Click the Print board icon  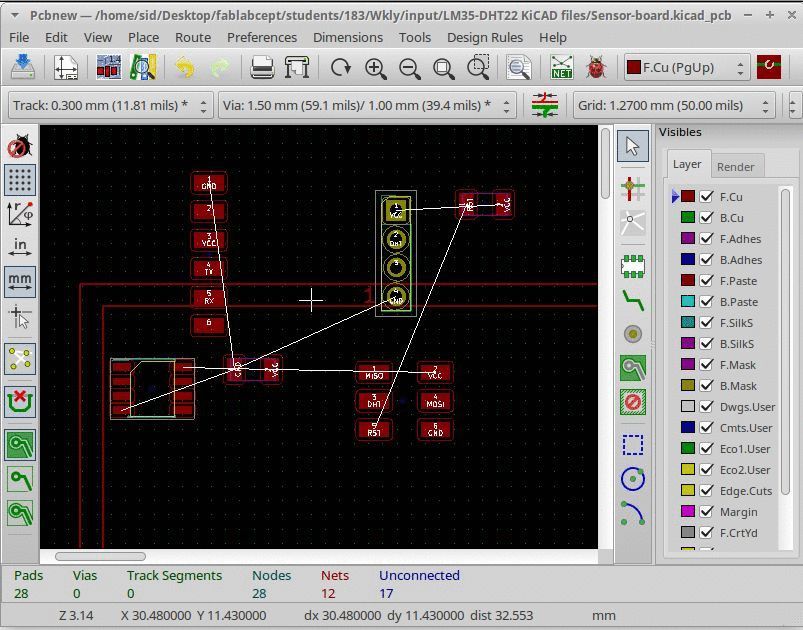coord(262,68)
